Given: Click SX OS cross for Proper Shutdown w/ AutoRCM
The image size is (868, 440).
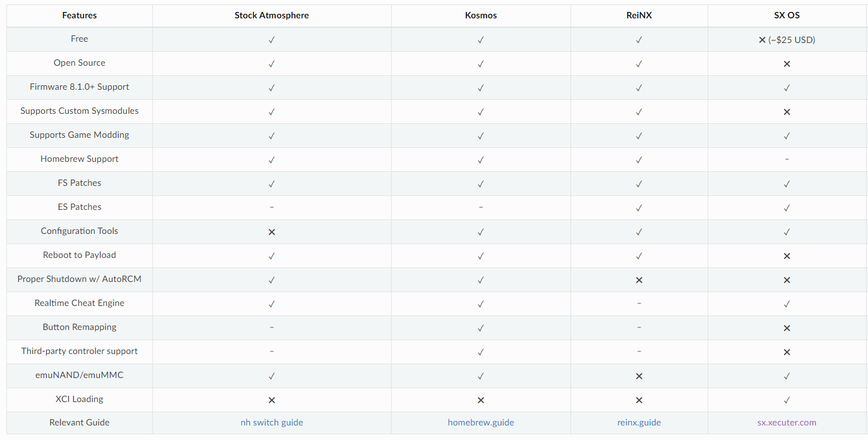Looking at the screenshot, I should pyautogui.click(x=787, y=280).
